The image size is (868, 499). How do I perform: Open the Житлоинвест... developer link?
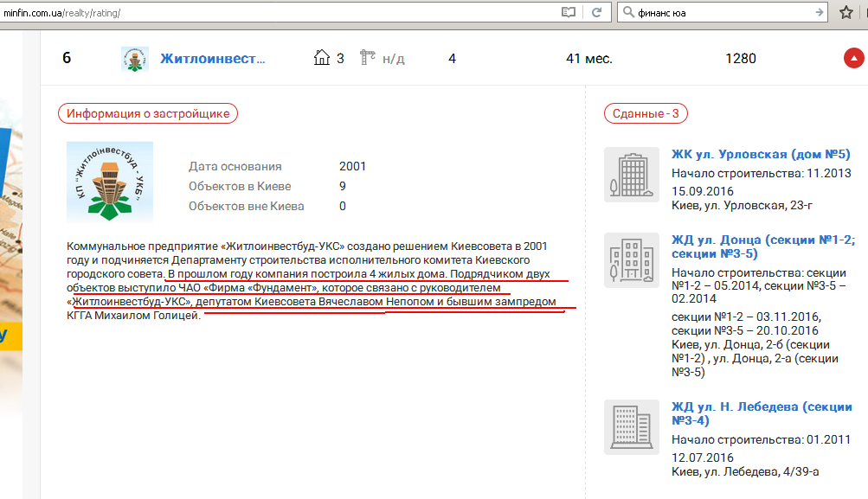pos(213,59)
